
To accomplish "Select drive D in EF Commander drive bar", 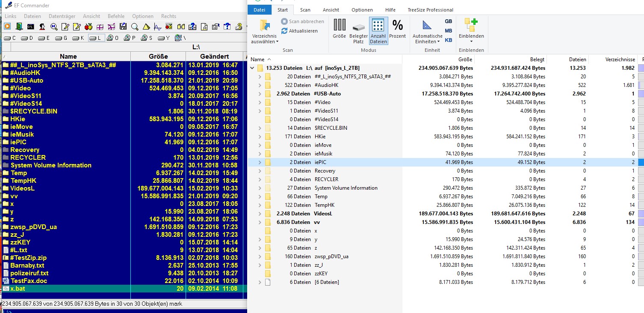I will pyautogui.click(x=27, y=38).
